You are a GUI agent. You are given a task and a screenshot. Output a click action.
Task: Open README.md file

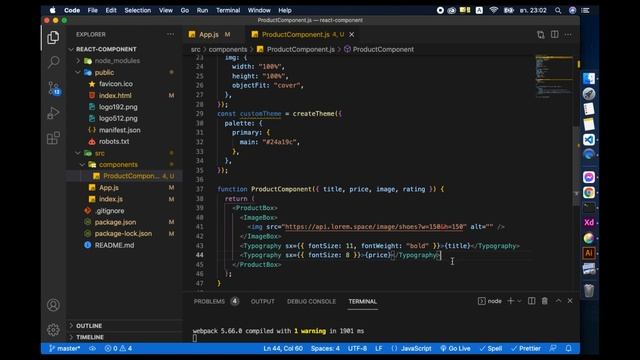pos(124,245)
